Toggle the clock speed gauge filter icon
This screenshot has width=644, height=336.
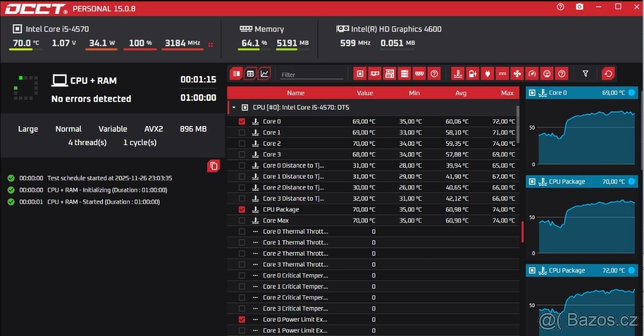click(532, 73)
